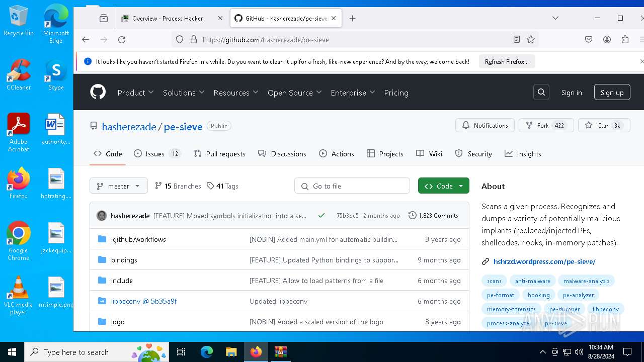The width and height of the screenshot is (644, 362).
Task: Open CCleaner desktop shortcut
Action: click(x=19, y=74)
